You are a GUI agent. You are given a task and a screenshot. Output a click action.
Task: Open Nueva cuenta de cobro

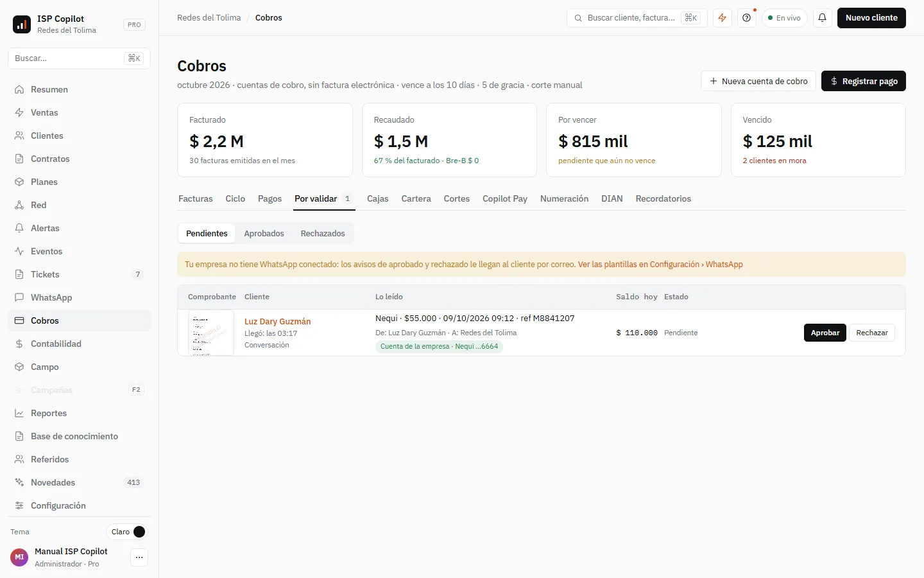click(758, 82)
